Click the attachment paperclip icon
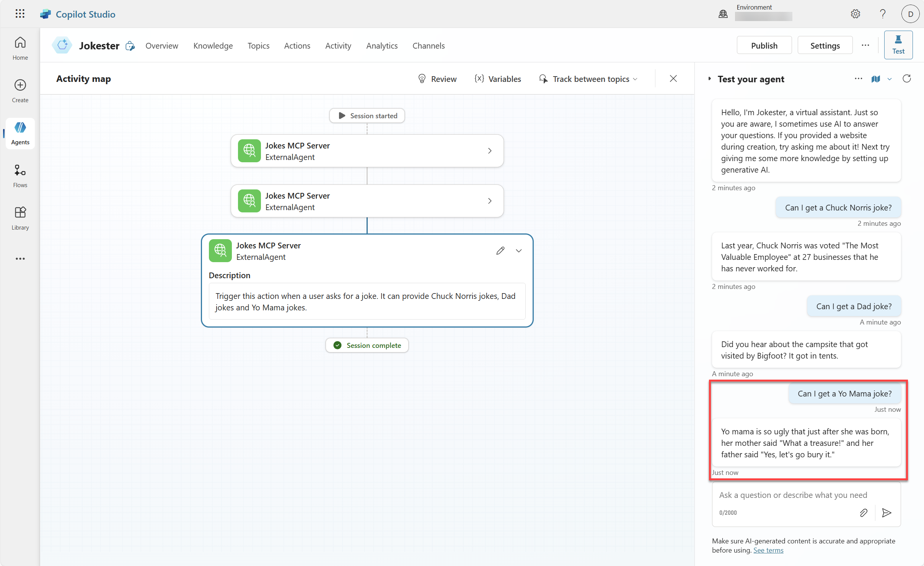This screenshot has width=924, height=566. (x=863, y=512)
